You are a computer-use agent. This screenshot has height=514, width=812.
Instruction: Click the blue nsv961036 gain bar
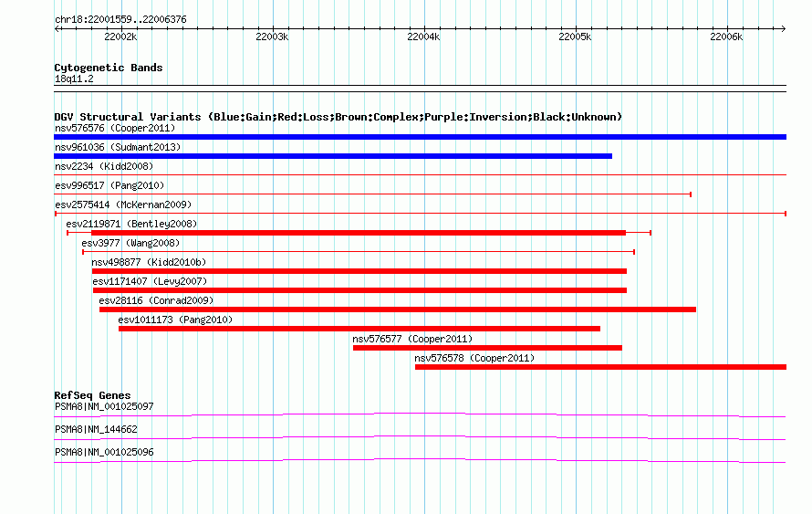(333, 156)
